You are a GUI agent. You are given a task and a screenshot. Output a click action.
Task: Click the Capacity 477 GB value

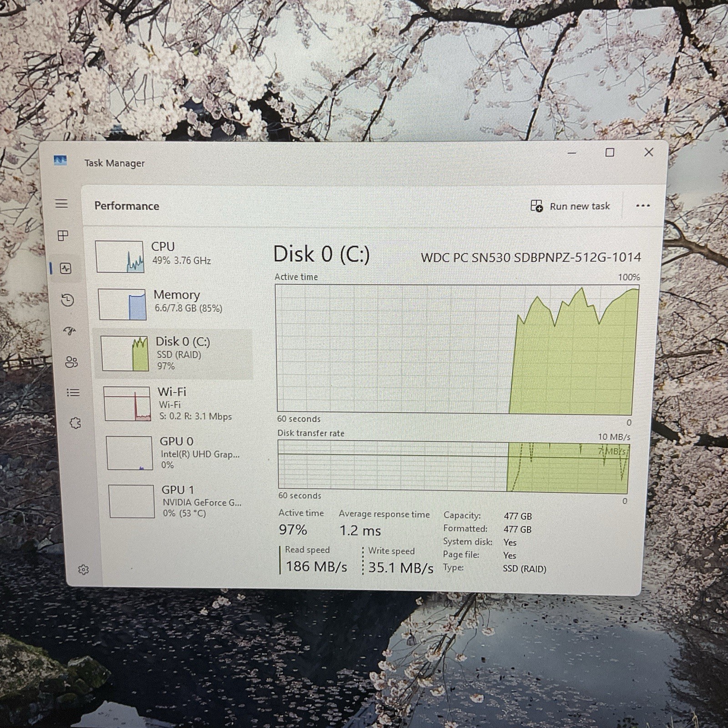518,516
